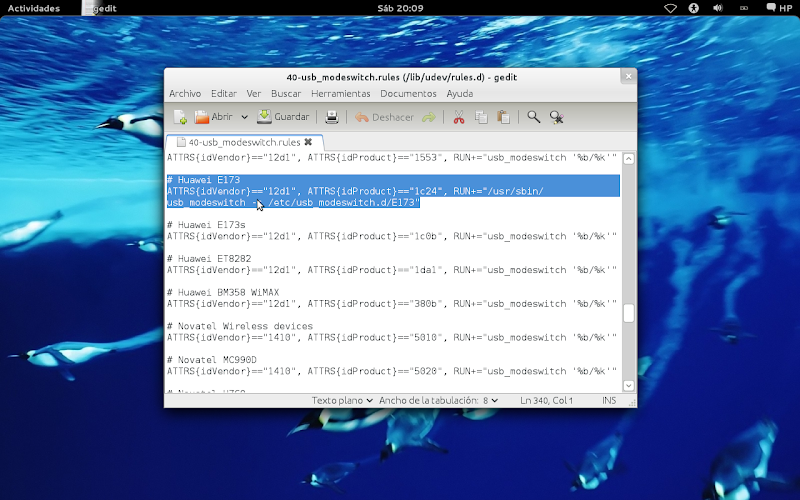Toggle the INS insert mode indicator

pos(609,401)
